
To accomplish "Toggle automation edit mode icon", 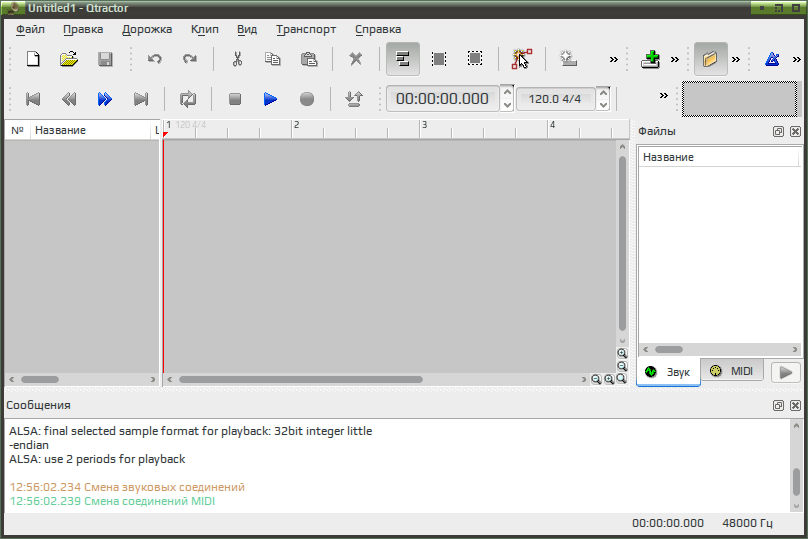I will point(521,59).
